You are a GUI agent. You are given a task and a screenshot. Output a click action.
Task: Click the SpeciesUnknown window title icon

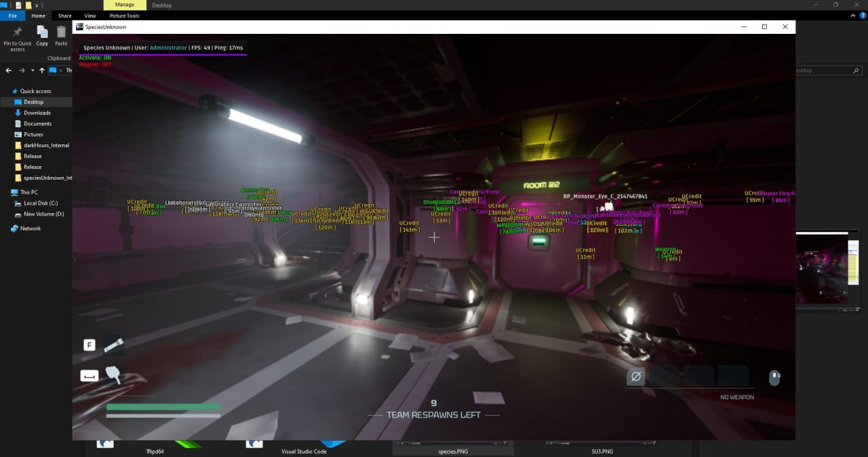79,27
